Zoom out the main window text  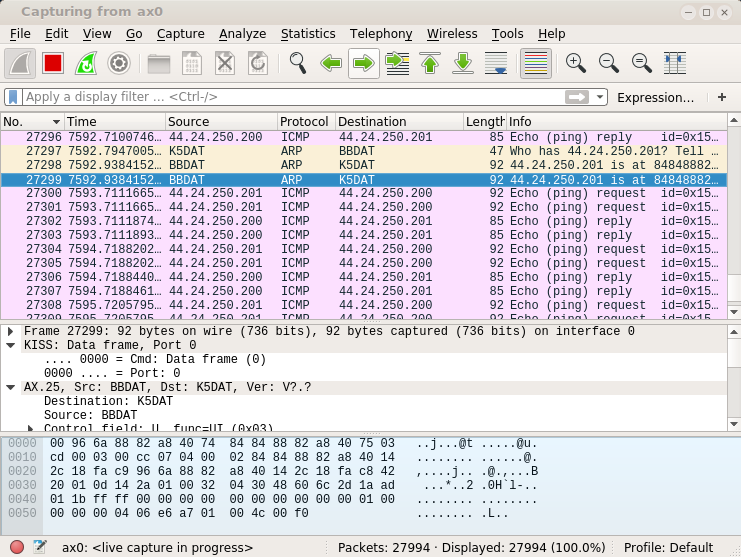tap(609, 63)
